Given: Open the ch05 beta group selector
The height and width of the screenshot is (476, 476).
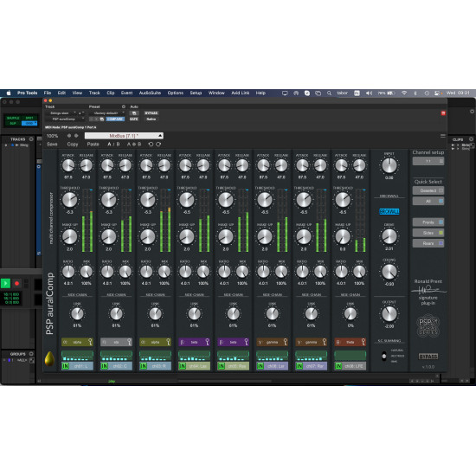Looking at the screenshot, I should [x=234, y=342].
